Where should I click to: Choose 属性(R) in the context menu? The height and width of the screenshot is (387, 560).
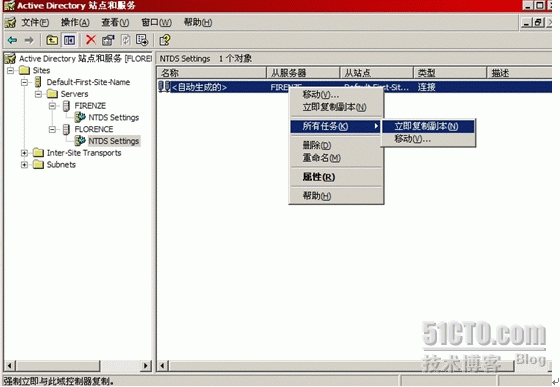[336, 177]
